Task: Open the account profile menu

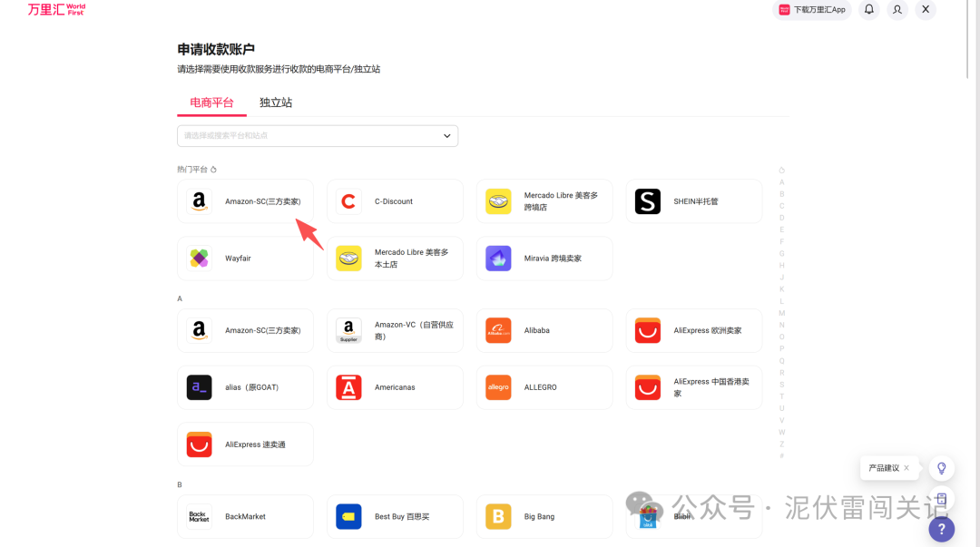Action: tap(897, 9)
